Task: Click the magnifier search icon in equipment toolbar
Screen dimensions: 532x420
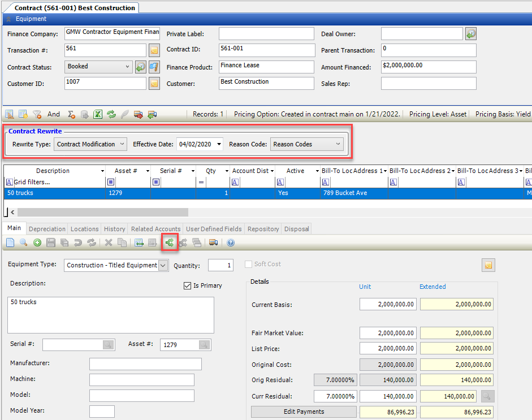Action: pyautogui.click(x=23, y=243)
